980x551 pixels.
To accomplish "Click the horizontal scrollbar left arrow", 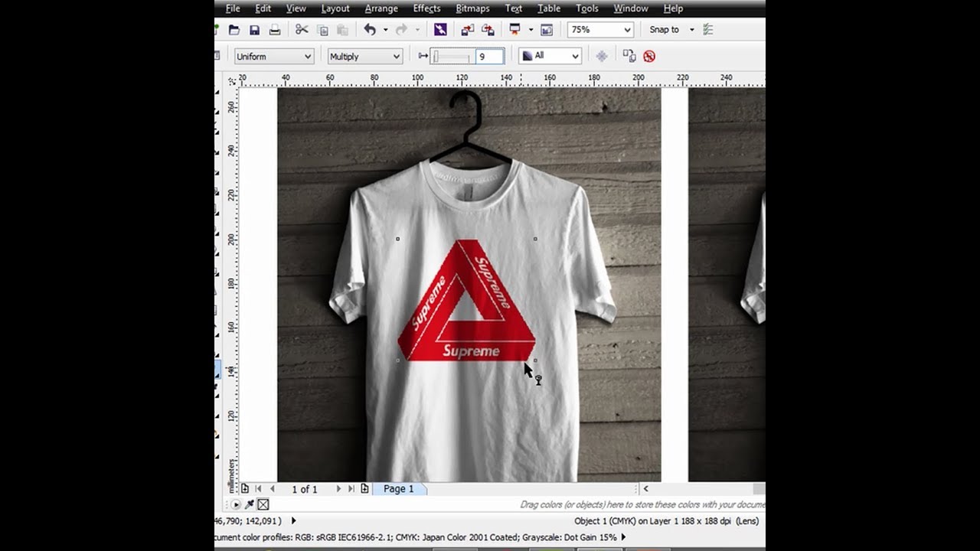I will 646,488.
